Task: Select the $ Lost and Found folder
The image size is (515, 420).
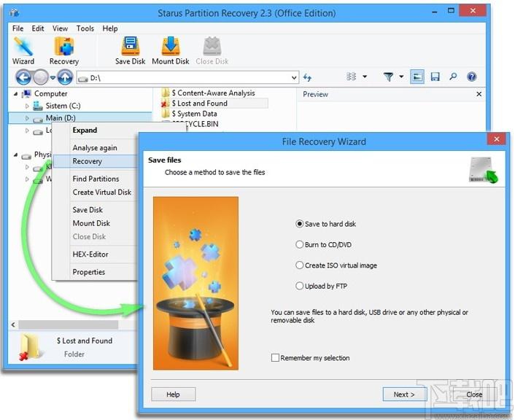Action: coord(214,104)
